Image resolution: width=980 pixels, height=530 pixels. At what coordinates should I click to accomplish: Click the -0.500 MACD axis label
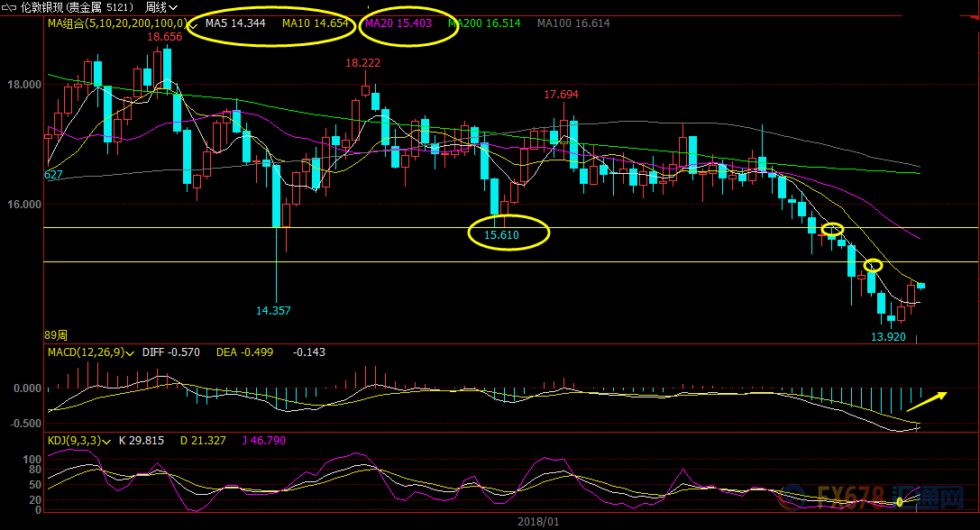[x=25, y=424]
